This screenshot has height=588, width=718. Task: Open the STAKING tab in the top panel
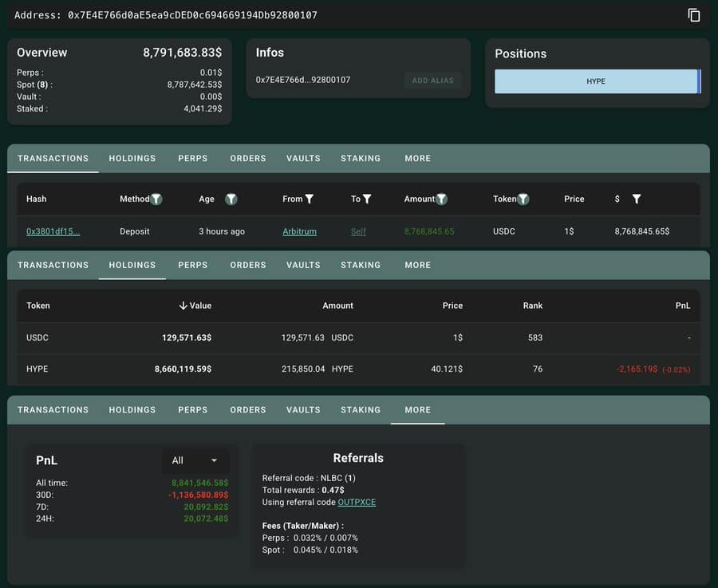click(361, 158)
